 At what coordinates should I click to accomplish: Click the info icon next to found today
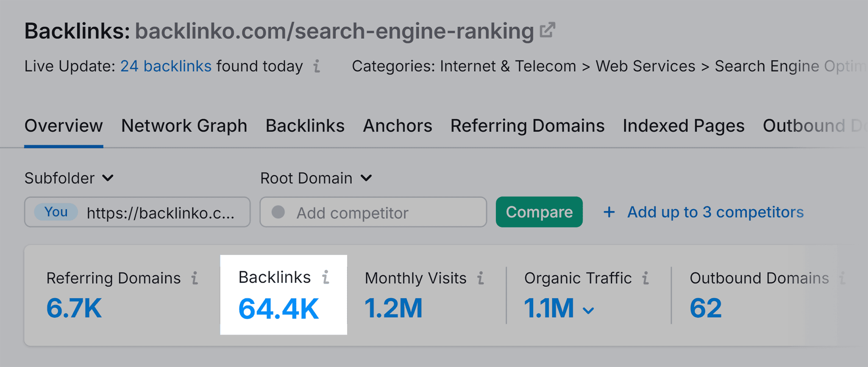click(316, 66)
